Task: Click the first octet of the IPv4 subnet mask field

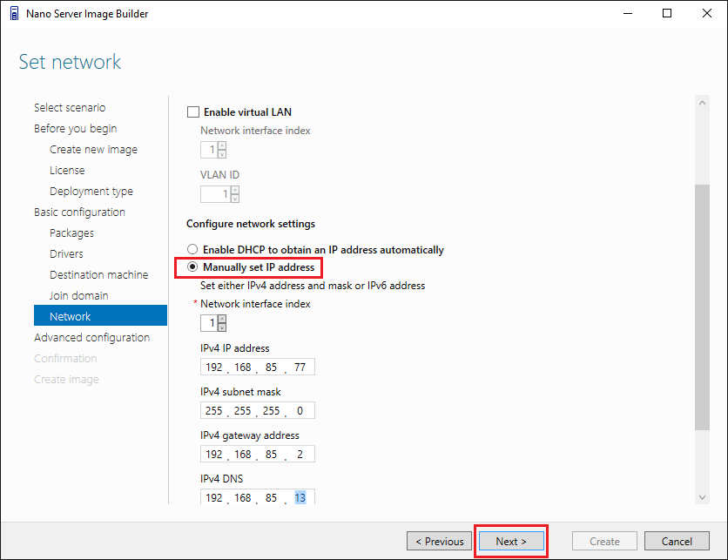Action: tap(214, 410)
